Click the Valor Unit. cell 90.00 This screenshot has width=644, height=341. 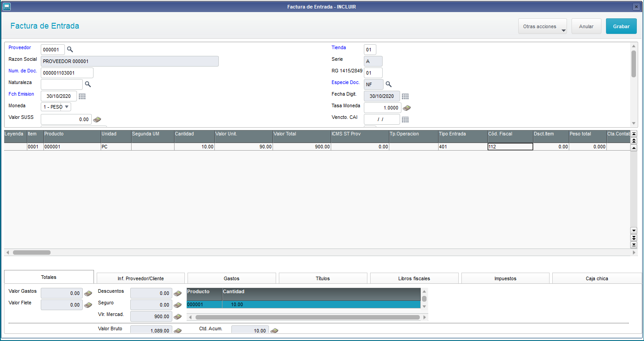click(x=243, y=147)
